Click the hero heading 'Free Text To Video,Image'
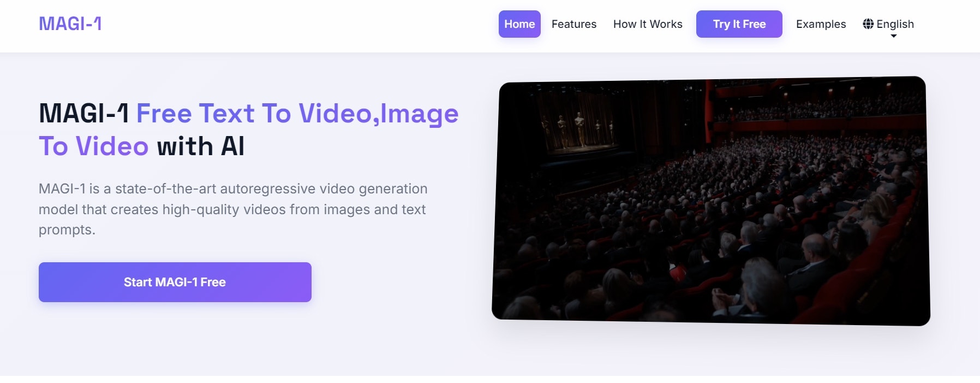 point(297,114)
